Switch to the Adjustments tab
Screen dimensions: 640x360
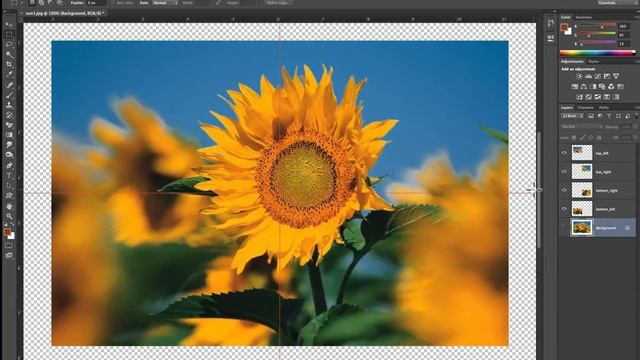(x=572, y=61)
